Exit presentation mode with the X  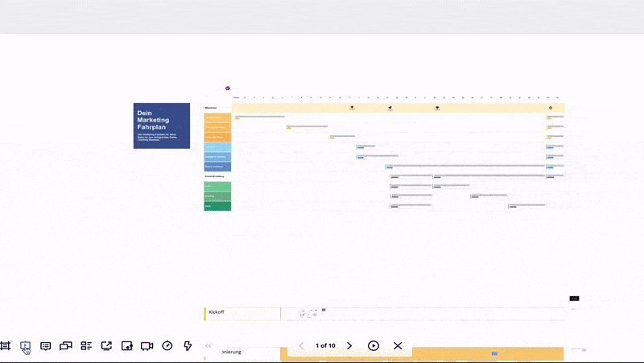pos(398,345)
